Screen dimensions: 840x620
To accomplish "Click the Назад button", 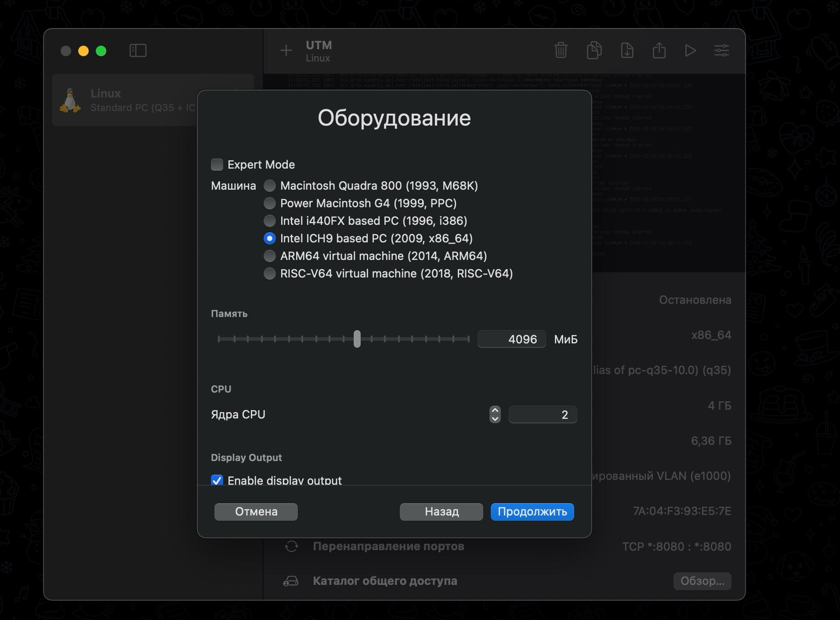I will [x=441, y=512].
